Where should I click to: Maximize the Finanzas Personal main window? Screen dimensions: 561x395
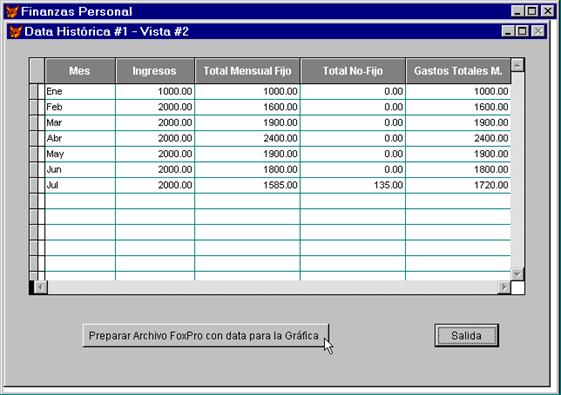point(532,11)
